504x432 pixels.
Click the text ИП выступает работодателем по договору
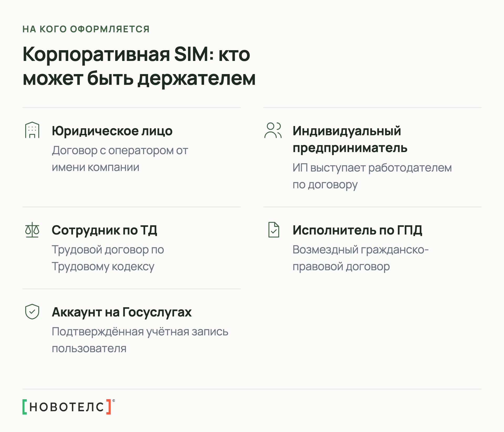(x=372, y=176)
